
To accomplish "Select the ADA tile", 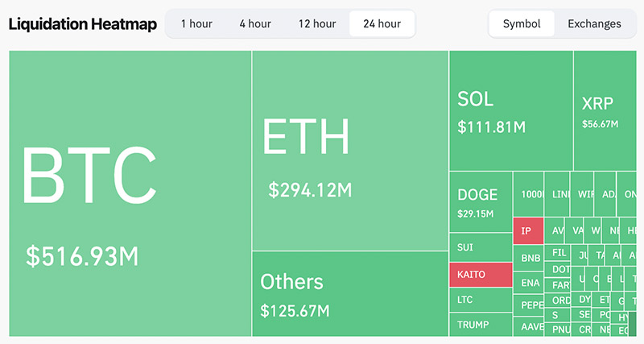I will [605, 194].
